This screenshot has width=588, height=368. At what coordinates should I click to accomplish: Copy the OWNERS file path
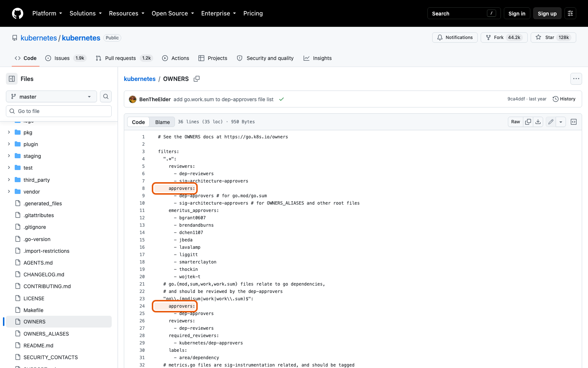[197, 79]
